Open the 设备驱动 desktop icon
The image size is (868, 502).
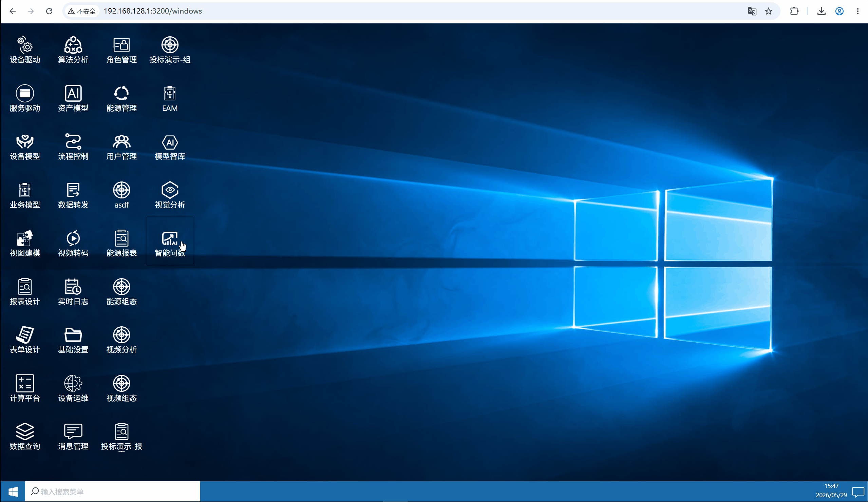25,50
